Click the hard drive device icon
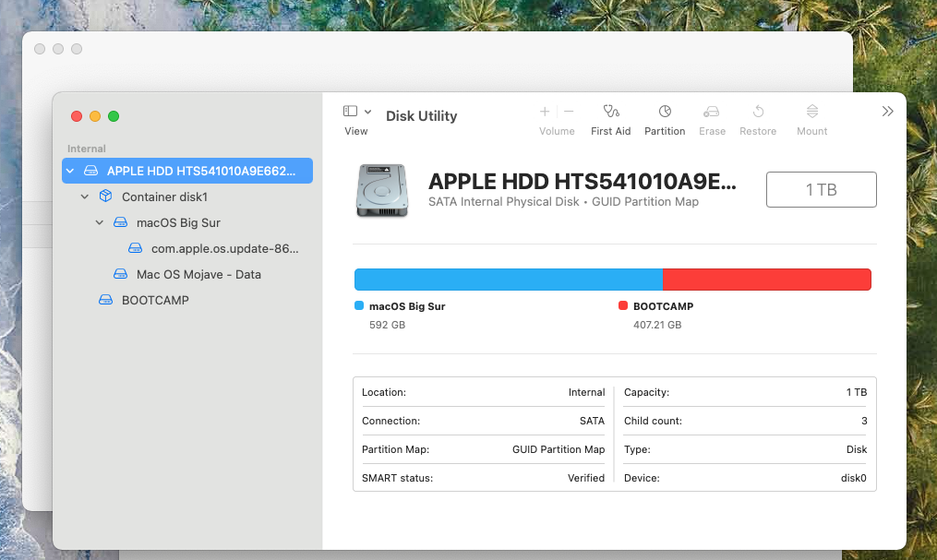The width and height of the screenshot is (937, 560). pos(381,191)
